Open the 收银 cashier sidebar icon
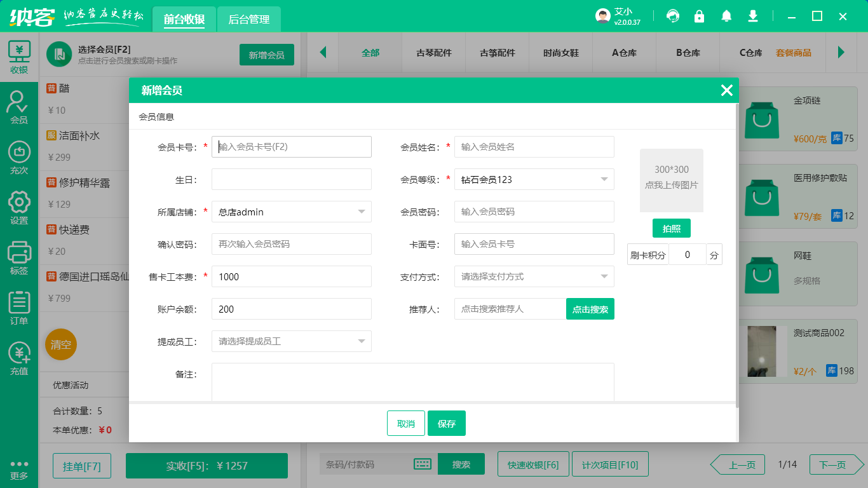The image size is (868, 488). [19, 57]
